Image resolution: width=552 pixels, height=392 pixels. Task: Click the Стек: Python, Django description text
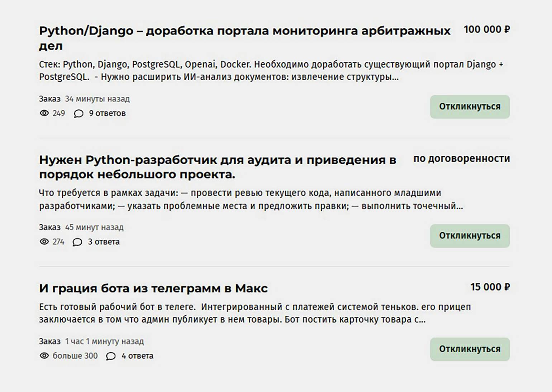pyautogui.click(x=271, y=71)
